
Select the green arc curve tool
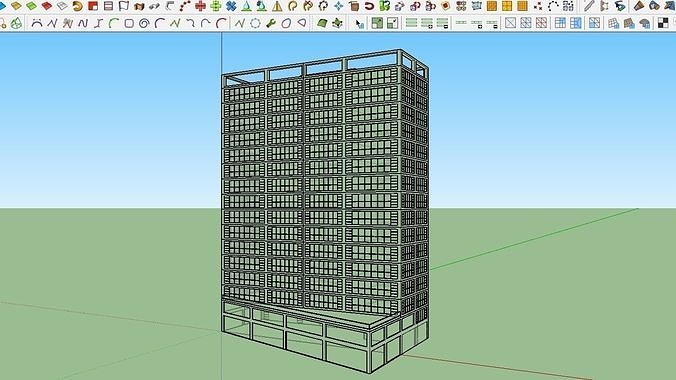[x=114, y=23]
